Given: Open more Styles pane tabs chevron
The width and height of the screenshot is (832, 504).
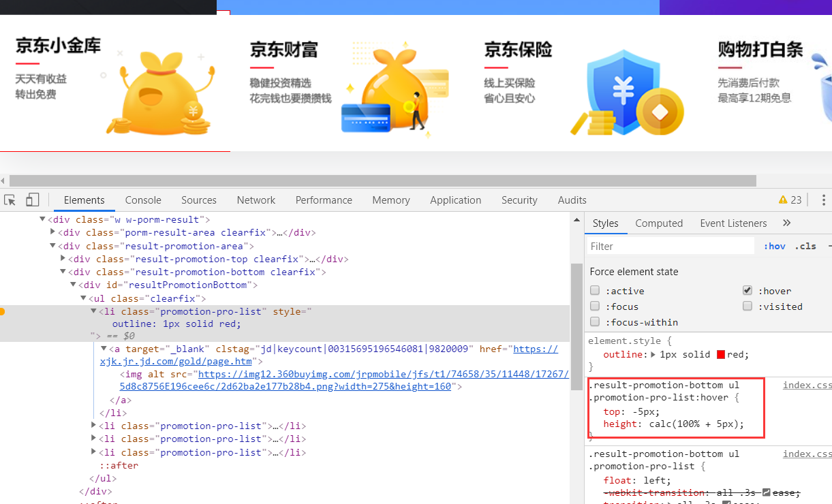Looking at the screenshot, I should click(x=786, y=223).
